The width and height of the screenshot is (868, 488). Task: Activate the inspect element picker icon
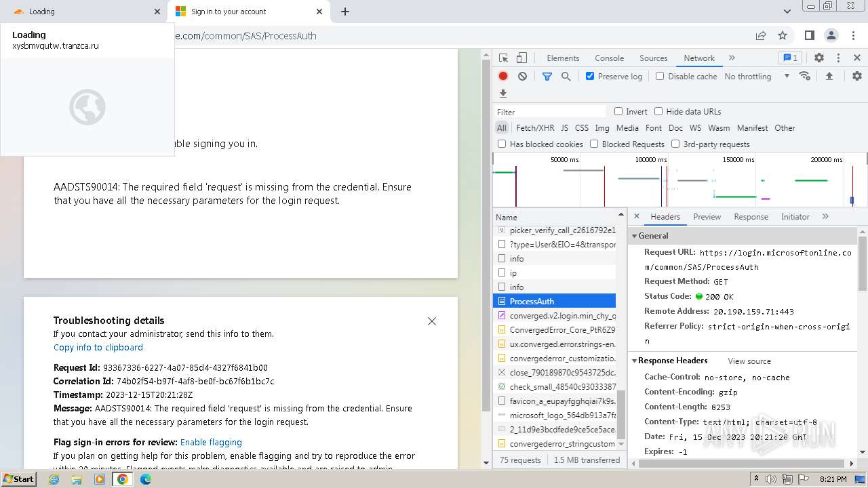[x=503, y=58]
